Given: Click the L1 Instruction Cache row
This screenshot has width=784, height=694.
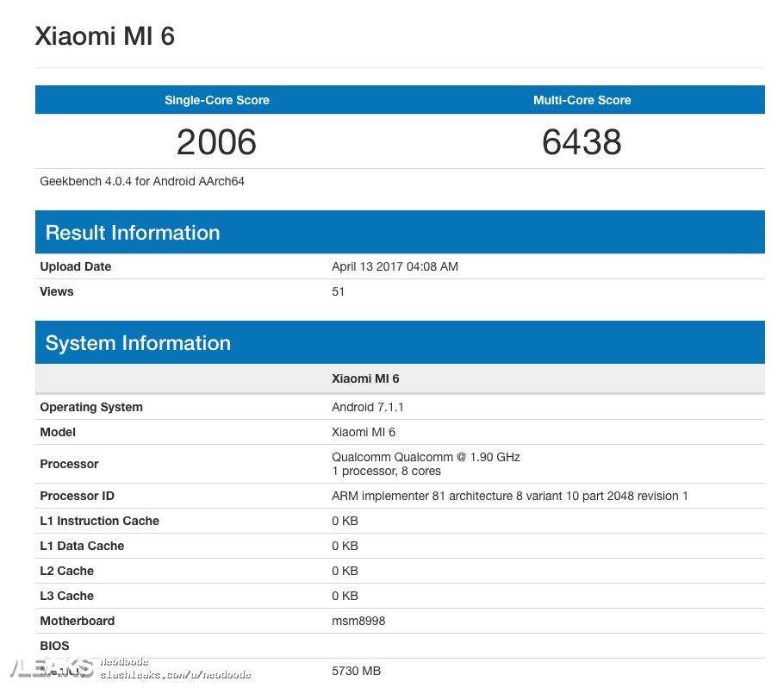Looking at the screenshot, I should coord(99,521).
